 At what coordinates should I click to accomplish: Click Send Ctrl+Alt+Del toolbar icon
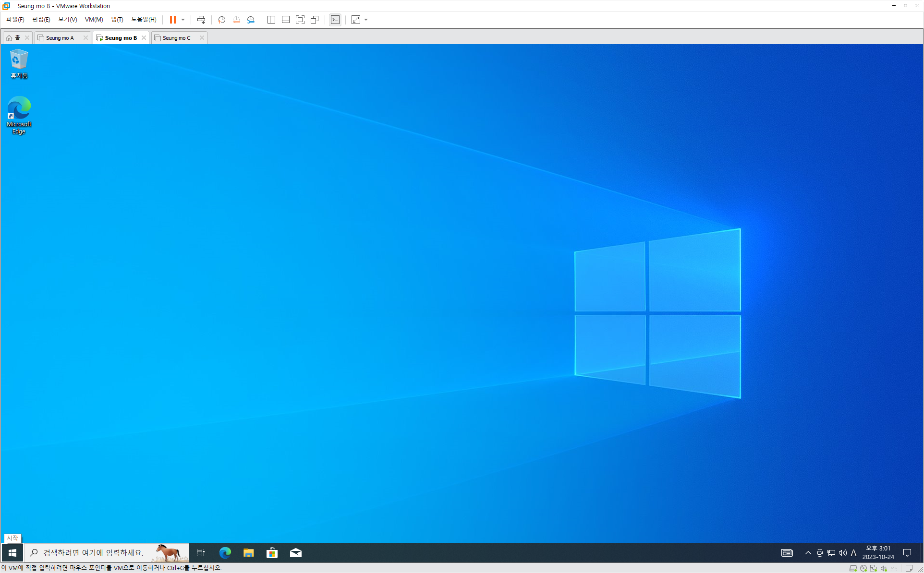click(x=201, y=20)
